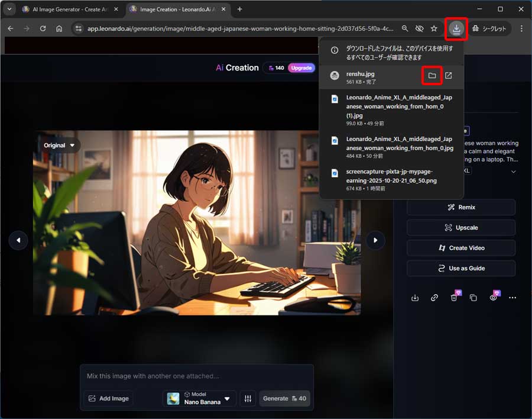This screenshot has height=419, width=532.
Task: Open generation settings sliders icon
Action: [248, 398]
